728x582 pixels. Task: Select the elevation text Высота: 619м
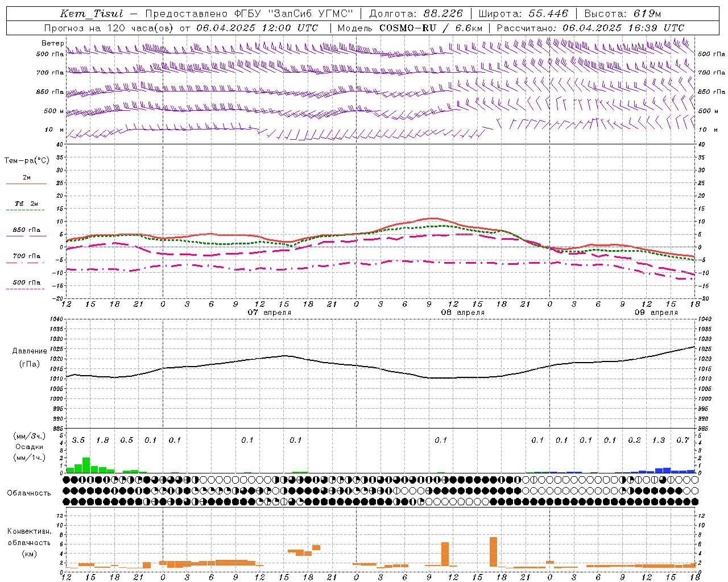(623, 14)
